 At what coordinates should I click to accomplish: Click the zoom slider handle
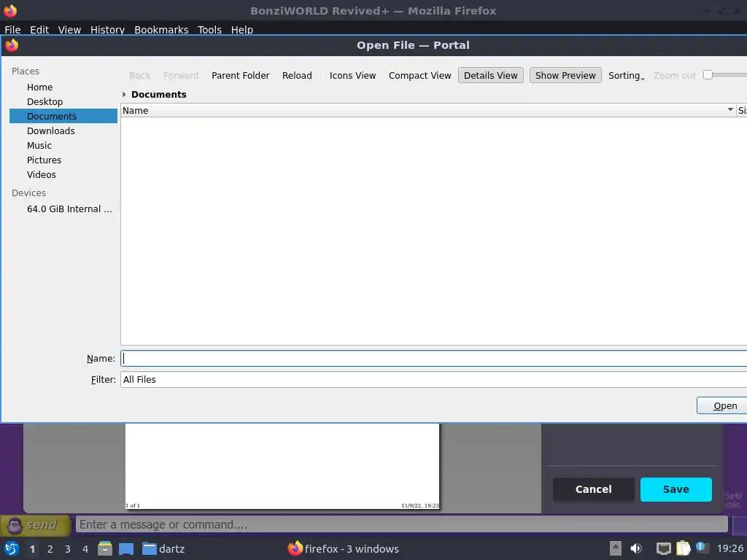click(708, 75)
